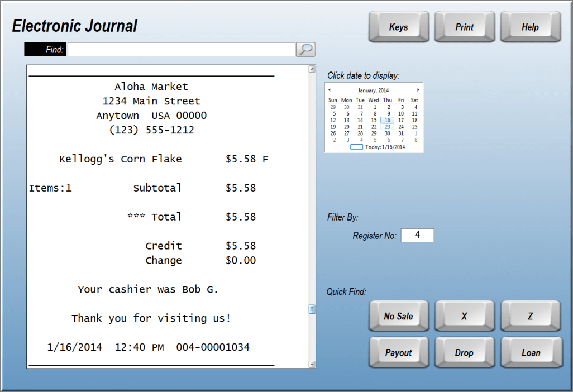
Task: Open the Keys panel
Action: click(x=398, y=26)
